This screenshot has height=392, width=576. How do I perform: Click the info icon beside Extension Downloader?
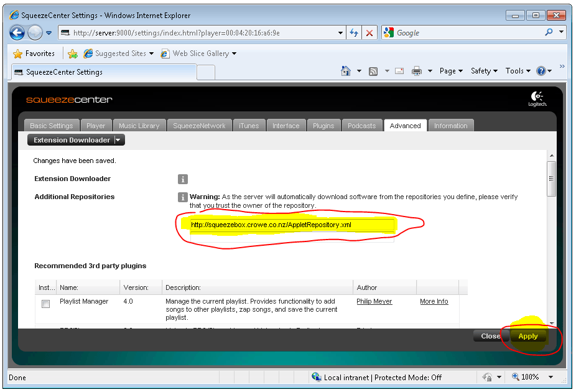click(183, 179)
